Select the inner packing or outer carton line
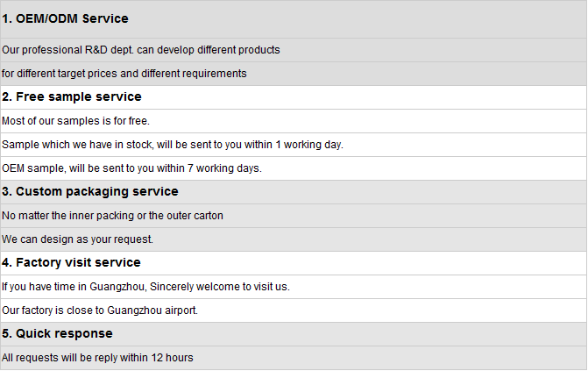 tap(112, 216)
